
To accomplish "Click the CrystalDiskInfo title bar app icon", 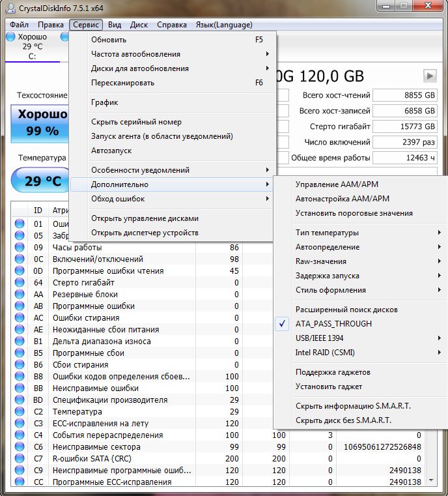I will [10, 8].
